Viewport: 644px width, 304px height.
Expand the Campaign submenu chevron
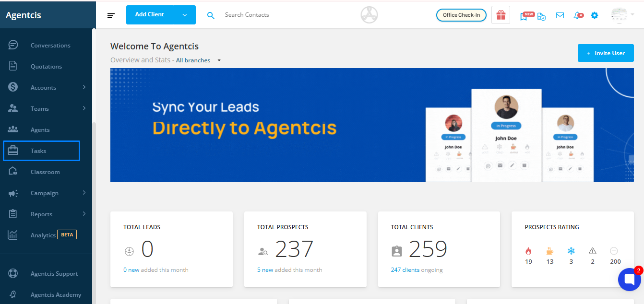84,192
